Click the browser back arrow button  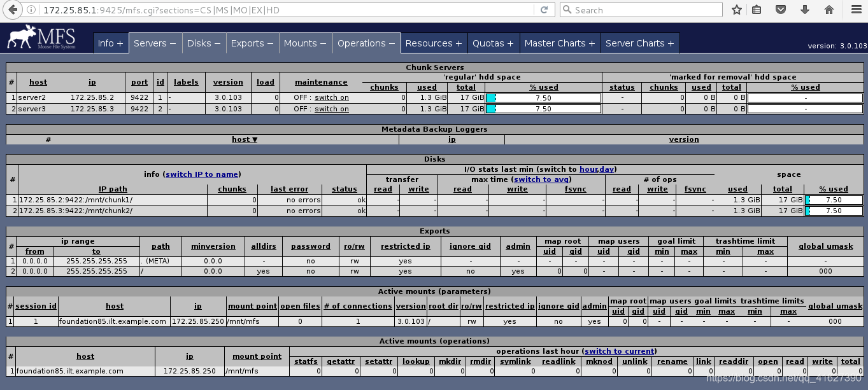pos(13,10)
